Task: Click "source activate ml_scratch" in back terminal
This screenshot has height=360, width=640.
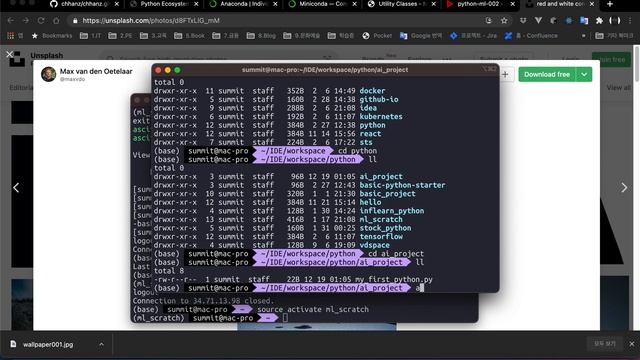Action: coord(313,309)
